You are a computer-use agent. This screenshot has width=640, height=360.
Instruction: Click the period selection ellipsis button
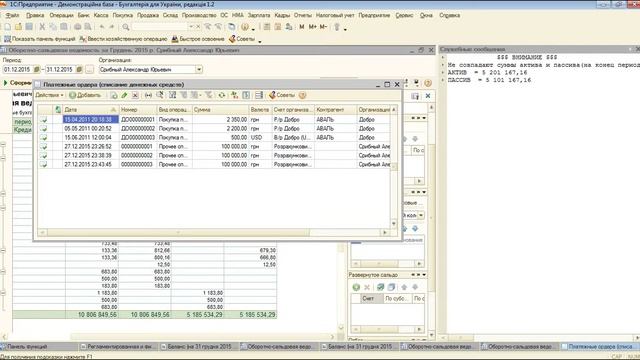tap(89, 69)
